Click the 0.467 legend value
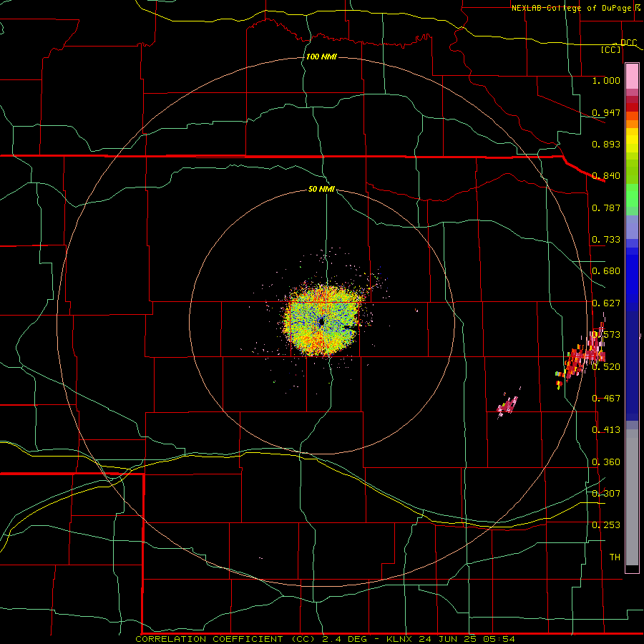 [x=606, y=399]
